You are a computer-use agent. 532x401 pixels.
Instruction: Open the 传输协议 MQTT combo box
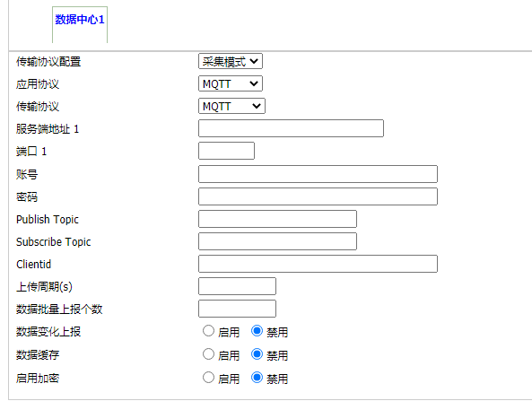pyautogui.click(x=231, y=106)
